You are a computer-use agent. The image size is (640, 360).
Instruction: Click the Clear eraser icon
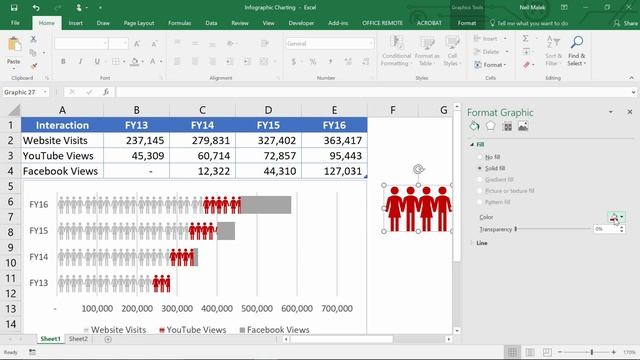(526, 65)
